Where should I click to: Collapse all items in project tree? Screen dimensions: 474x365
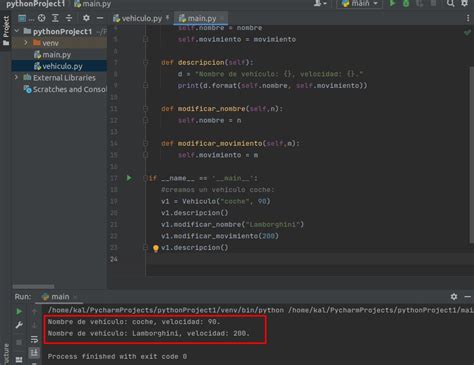point(69,18)
